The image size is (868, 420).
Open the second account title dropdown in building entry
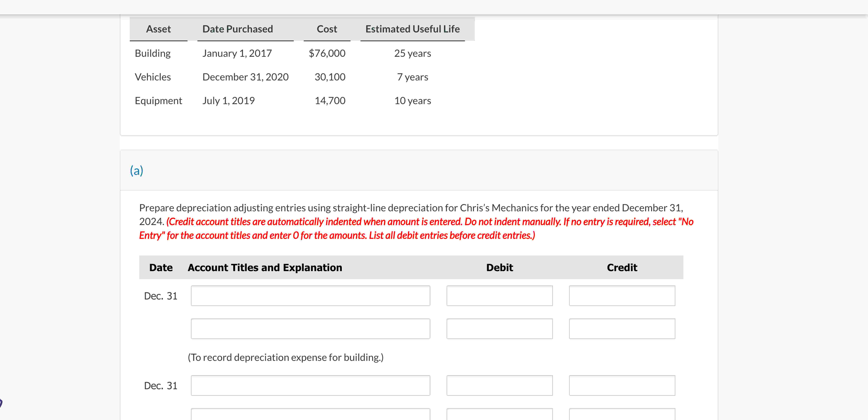click(310, 328)
